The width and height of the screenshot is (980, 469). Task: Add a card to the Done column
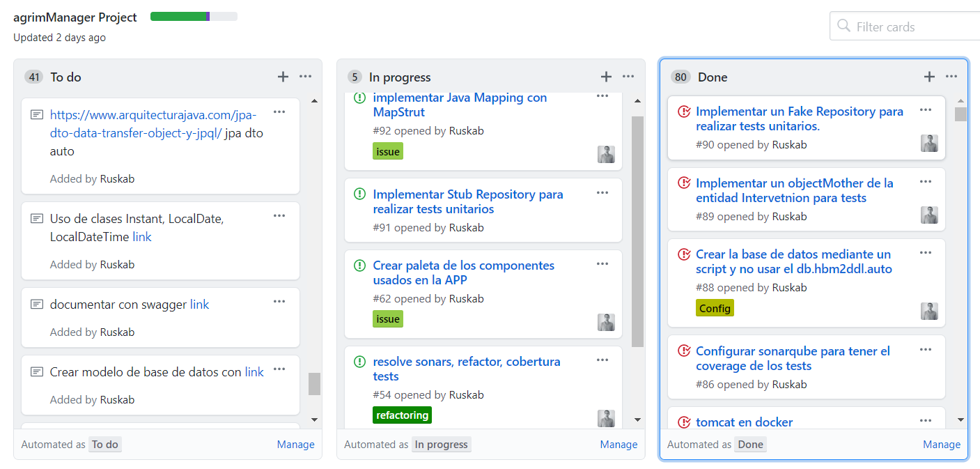(929, 77)
